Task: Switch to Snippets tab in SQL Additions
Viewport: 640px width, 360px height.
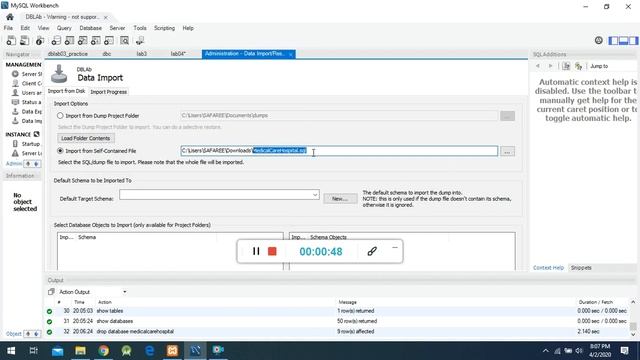Action: tap(581, 268)
